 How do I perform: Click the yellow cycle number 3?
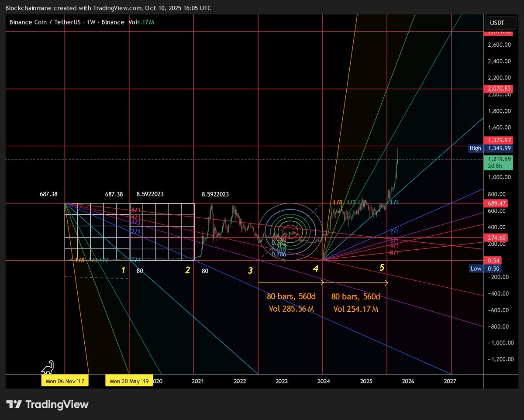click(x=250, y=271)
